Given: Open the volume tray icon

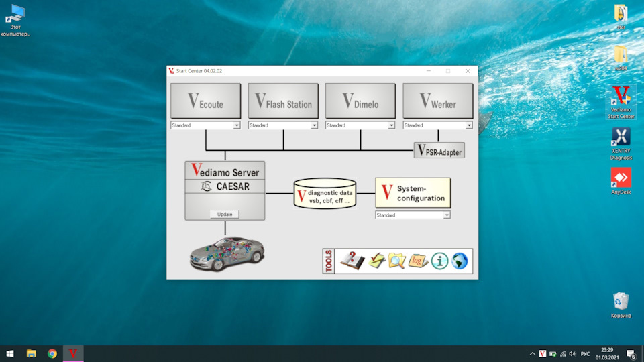Looking at the screenshot, I should click(x=572, y=354).
